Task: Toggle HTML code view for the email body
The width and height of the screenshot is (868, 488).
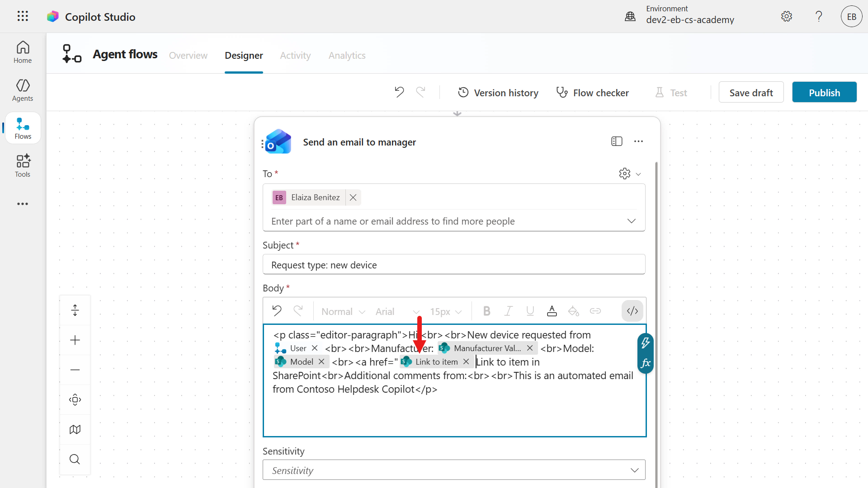Action: click(x=632, y=311)
